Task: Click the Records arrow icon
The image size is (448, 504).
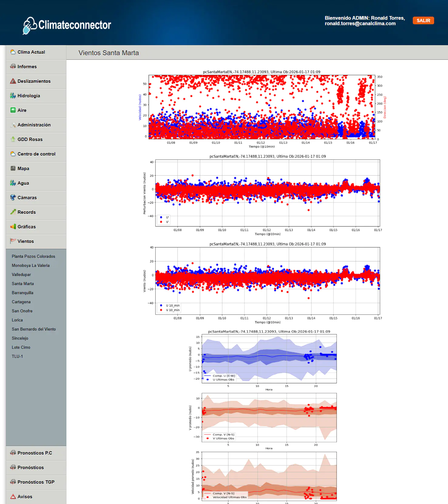Action: tap(13, 212)
